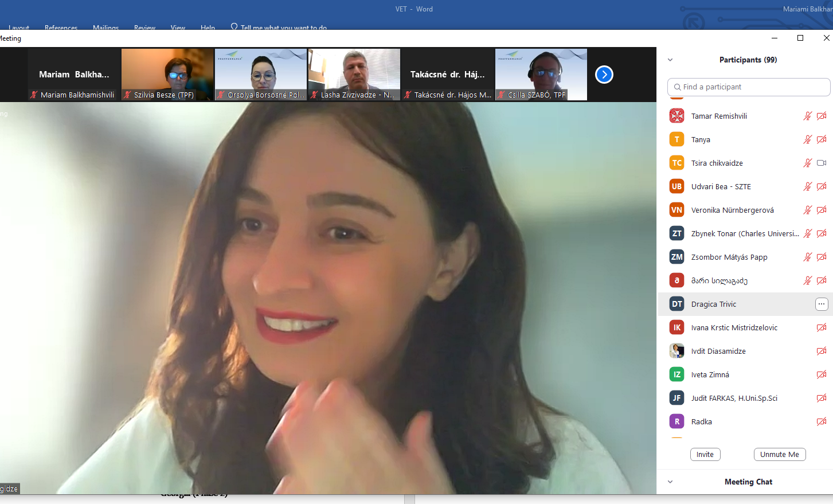Click the muted mic icon for Veronika Nürnbergerová
The height and width of the screenshot is (504, 833).
click(x=807, y=210)
